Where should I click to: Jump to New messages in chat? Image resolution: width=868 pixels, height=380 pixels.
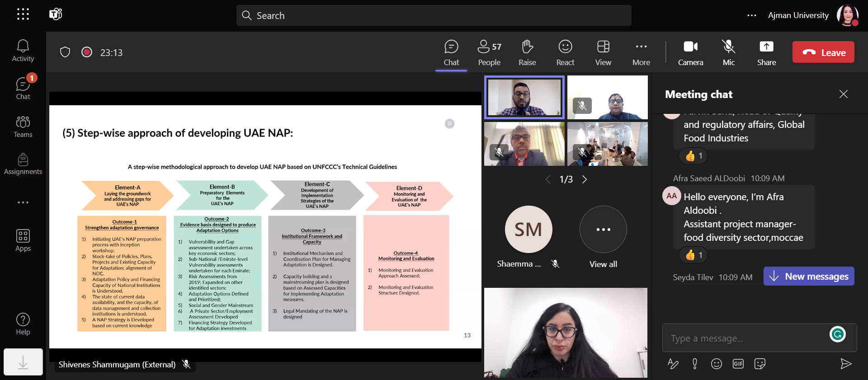click(x=809, y=276)
